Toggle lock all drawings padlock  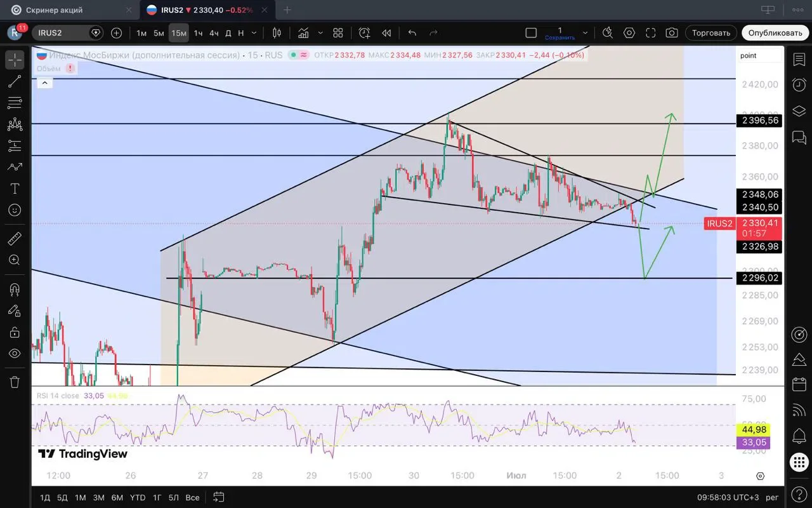coord(15,332)
